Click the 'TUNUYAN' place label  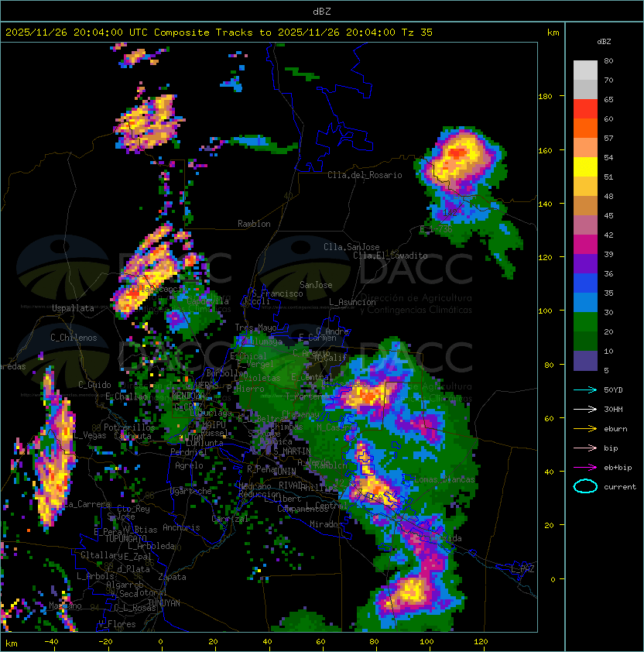point(164,603)
